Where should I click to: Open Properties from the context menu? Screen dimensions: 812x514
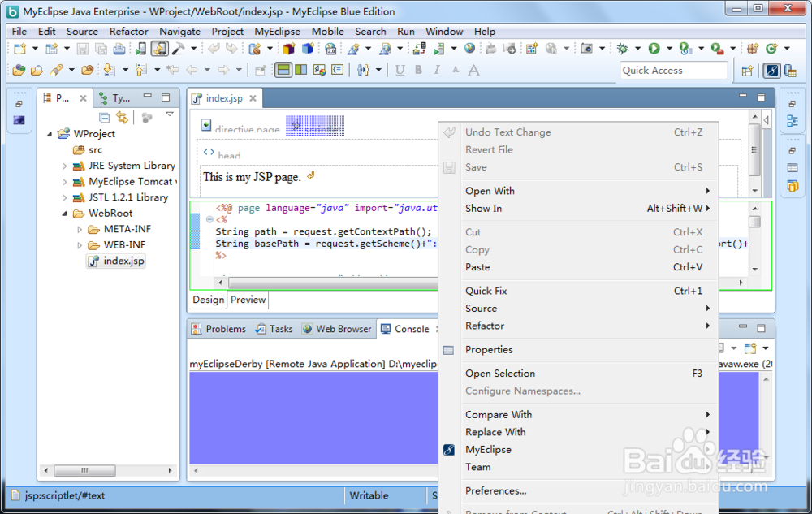pyautogui.click(x=578, y=350)
